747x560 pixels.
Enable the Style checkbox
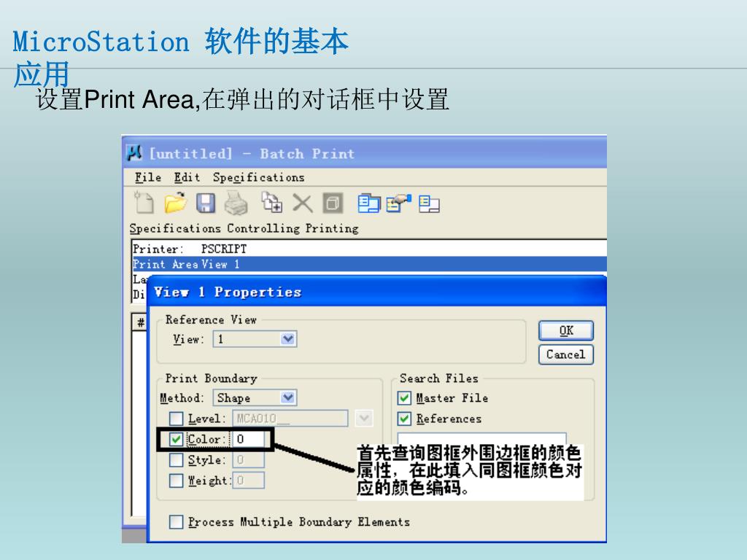click(x=177, y=460)
